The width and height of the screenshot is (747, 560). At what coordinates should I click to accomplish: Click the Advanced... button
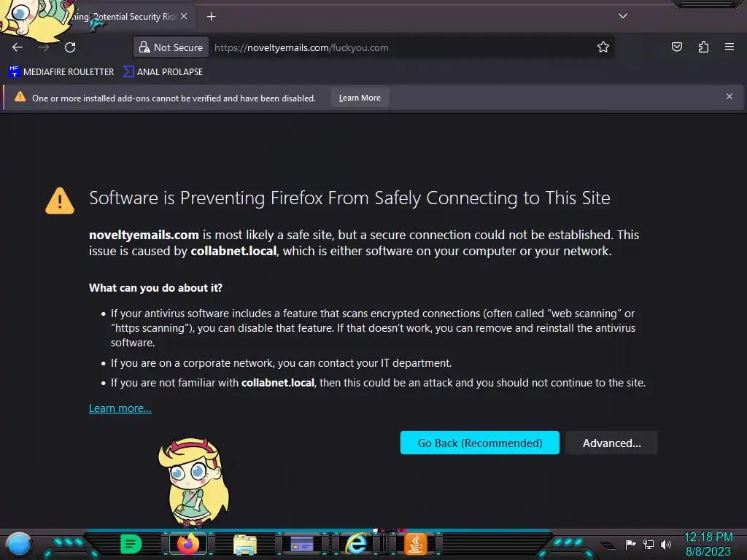pos(612,443)
